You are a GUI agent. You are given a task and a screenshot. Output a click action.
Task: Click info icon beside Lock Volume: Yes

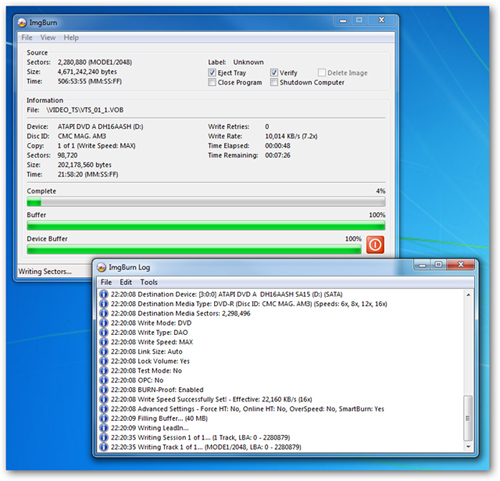(x=104, y=361)
